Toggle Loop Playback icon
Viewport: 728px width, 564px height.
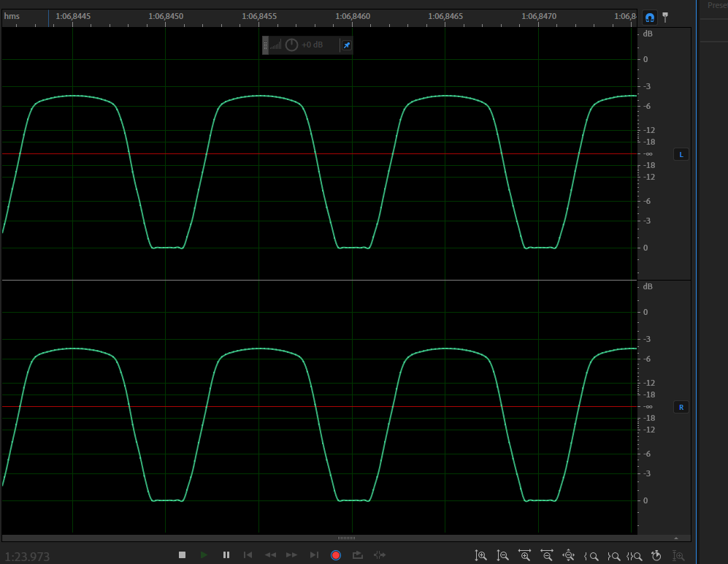358,555
